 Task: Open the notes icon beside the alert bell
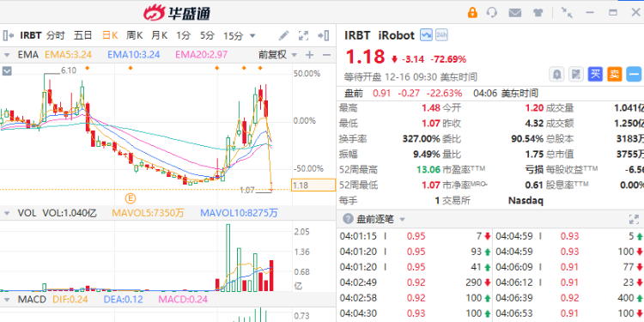[576, 75]
